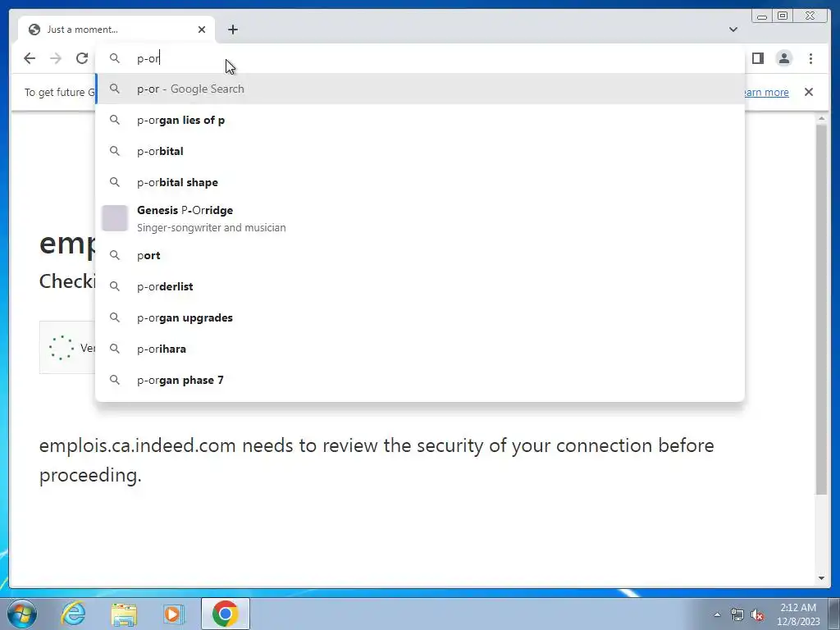This screenshot has height=630, width=840.
Task: Click the forward navigation arrow
Action: coord(56,58)
